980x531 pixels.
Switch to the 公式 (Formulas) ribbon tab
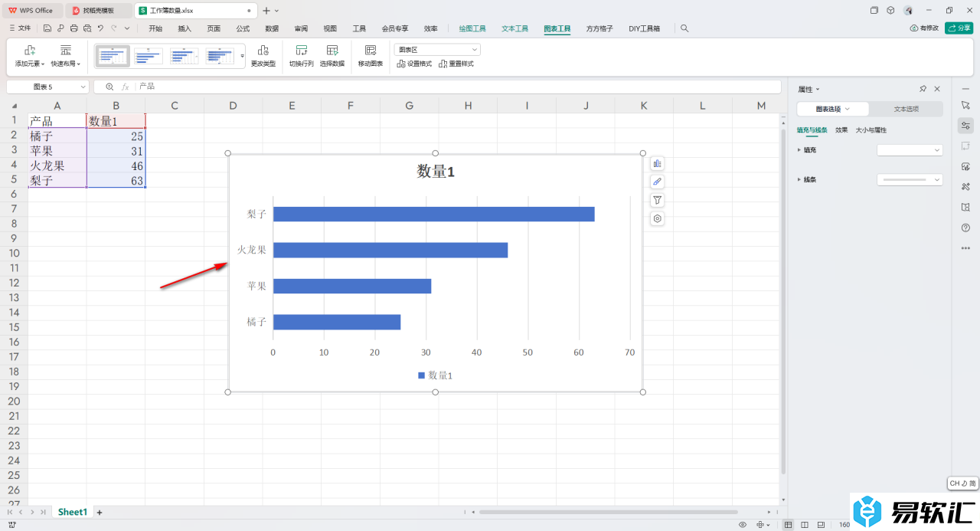coord(243,28)
